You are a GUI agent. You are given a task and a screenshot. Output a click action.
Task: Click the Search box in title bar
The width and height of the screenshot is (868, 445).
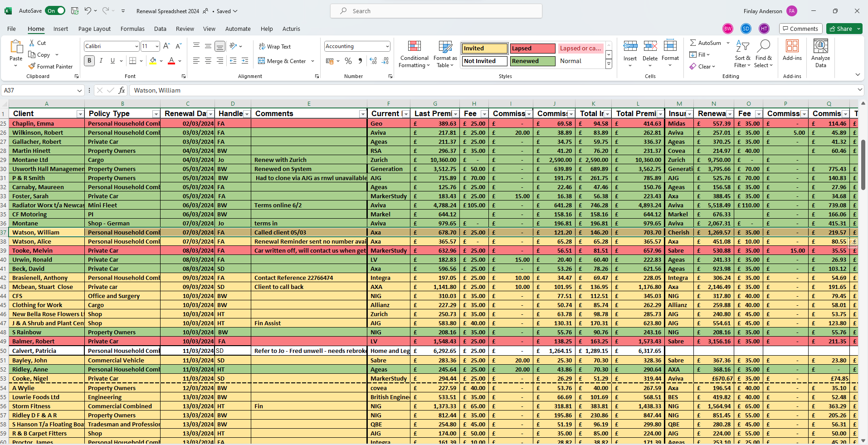point(436,11)
